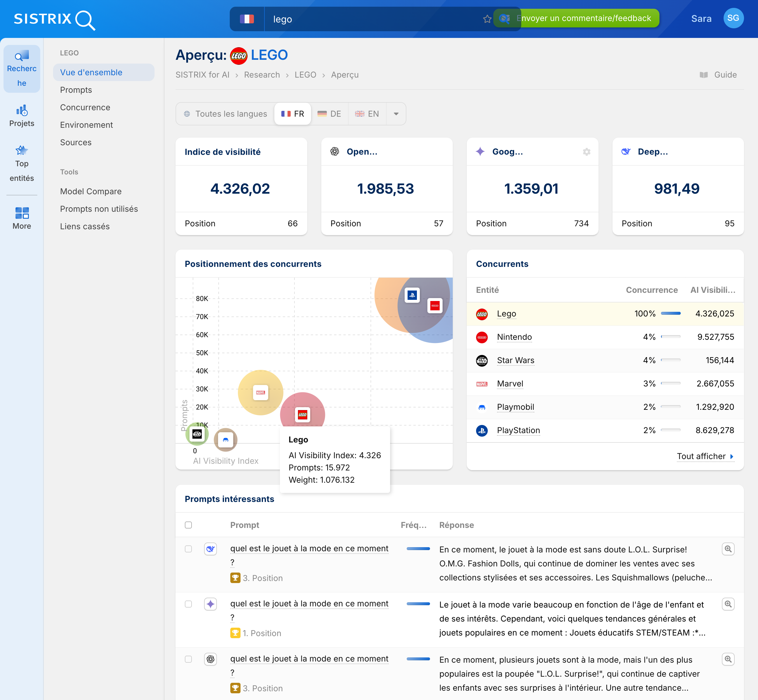Expand the additional languages dropdown arrow
The image size is (758, 700).
pyautogui.click(x=396, y=114)
